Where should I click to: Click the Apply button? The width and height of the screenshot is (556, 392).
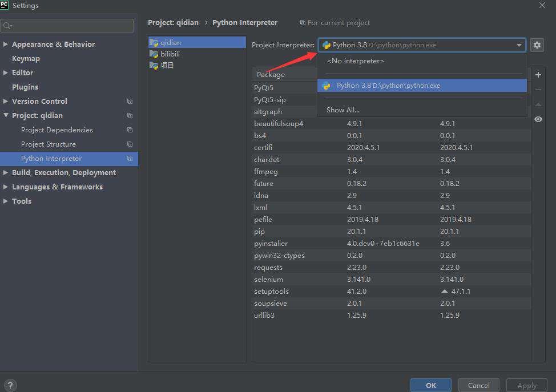526,385
